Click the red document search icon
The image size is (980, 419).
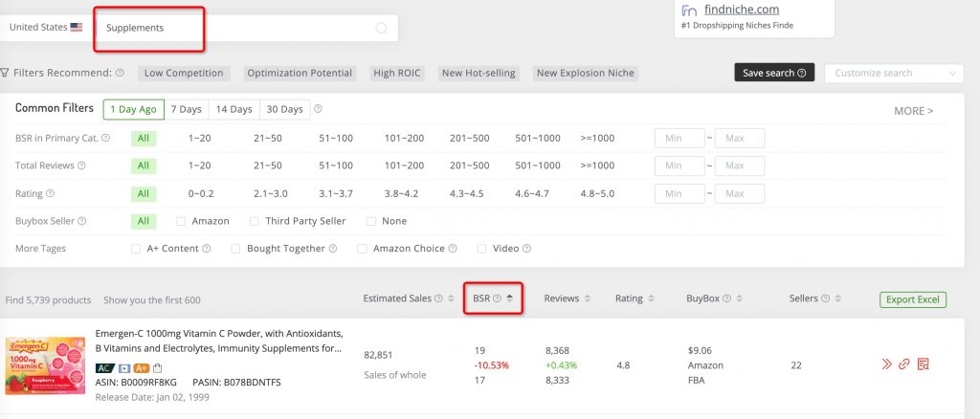click(924, 364)
